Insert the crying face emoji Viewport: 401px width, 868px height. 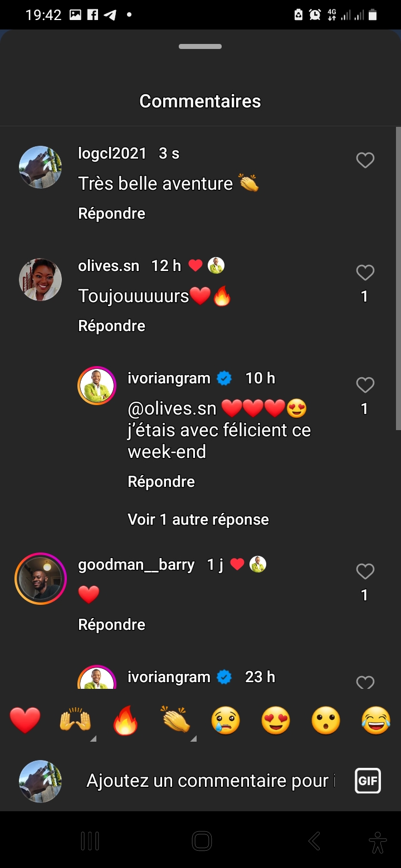point(226,721)
